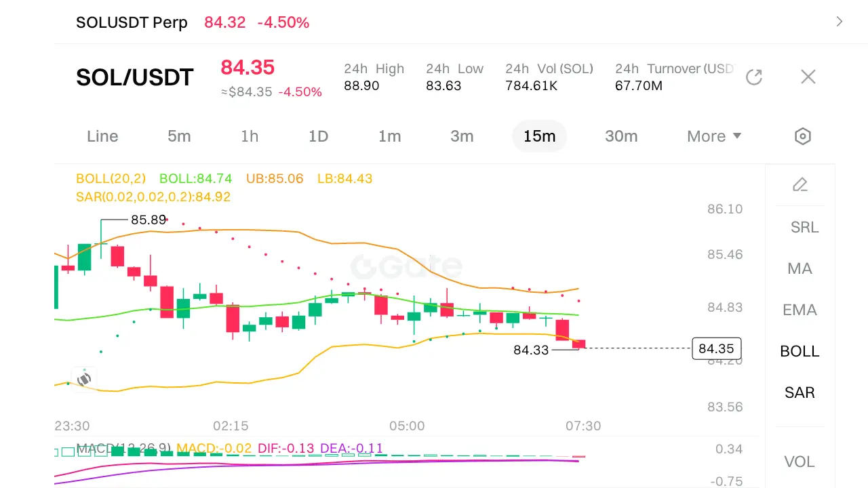This screenshot has width=868, height=488.
Task: Select the pencil drawing tool icon
Action: click(800, 184)
